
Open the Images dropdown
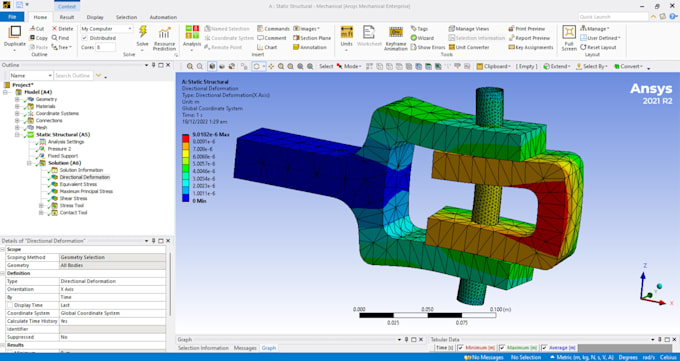(x=307, y=29)
